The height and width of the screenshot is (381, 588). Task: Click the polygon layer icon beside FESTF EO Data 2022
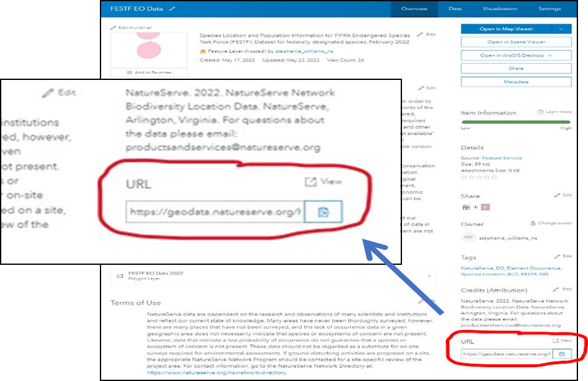coord(120,276)
